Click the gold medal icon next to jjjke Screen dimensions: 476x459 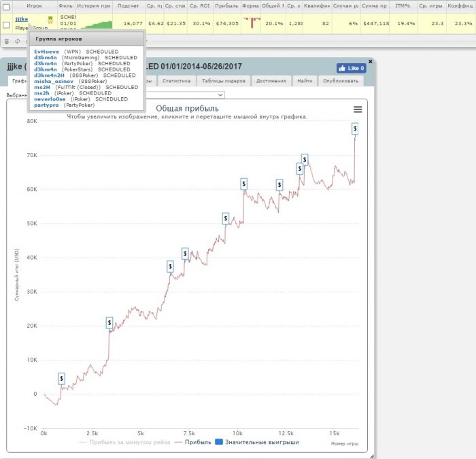pyautogui.click(x=50, y=20)
